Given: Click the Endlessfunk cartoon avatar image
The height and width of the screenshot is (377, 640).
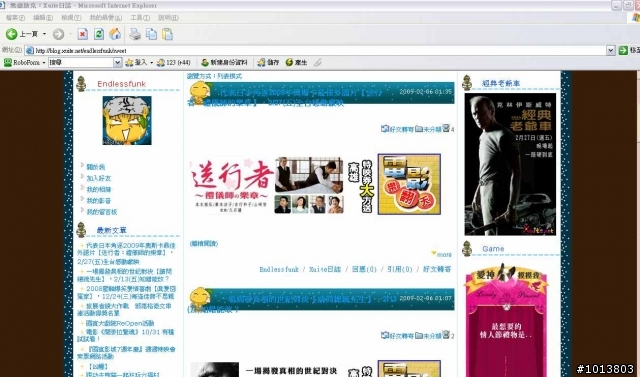Looking at the screenshot, I should click(127, 120).
